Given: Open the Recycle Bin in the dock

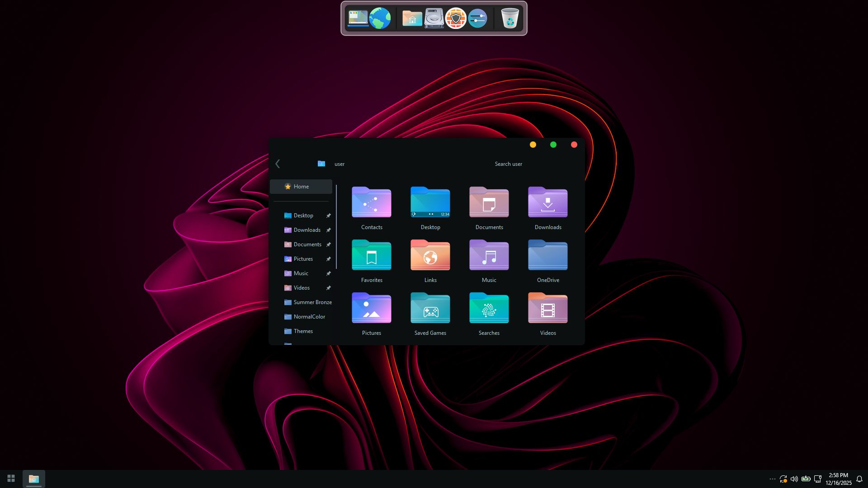Looking at the screenshot, I should (510, 19).
